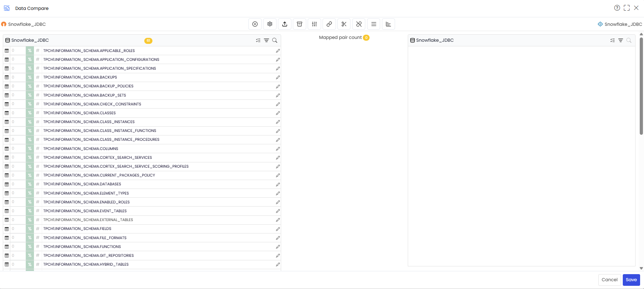Click the pencil icon for the BACKUPS row
This screenshot has width=644, height=289.
pos(278,77)
